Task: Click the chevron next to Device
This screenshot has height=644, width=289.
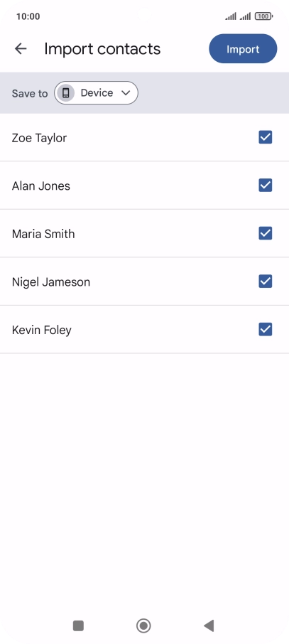Action: pos(126,93)
